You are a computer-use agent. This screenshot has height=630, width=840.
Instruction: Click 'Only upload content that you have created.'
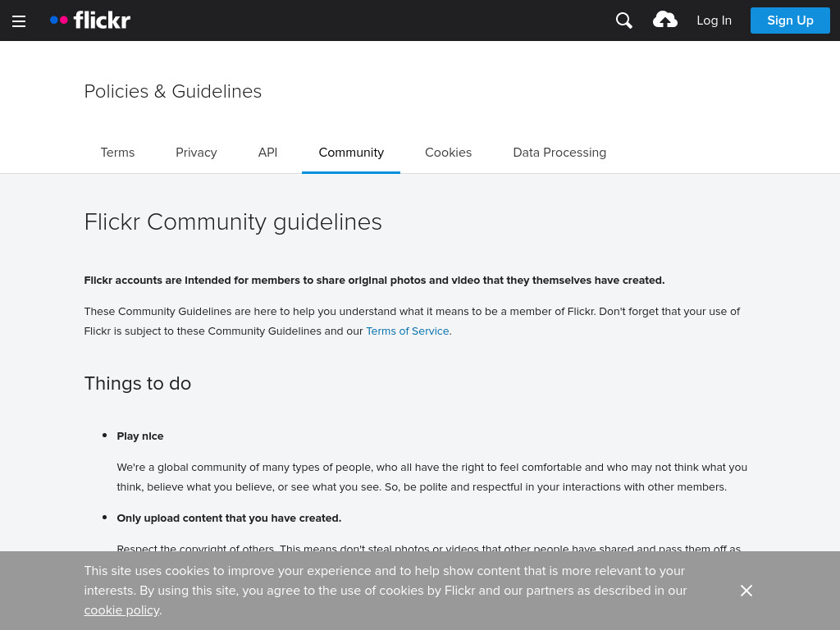(229, 518)
